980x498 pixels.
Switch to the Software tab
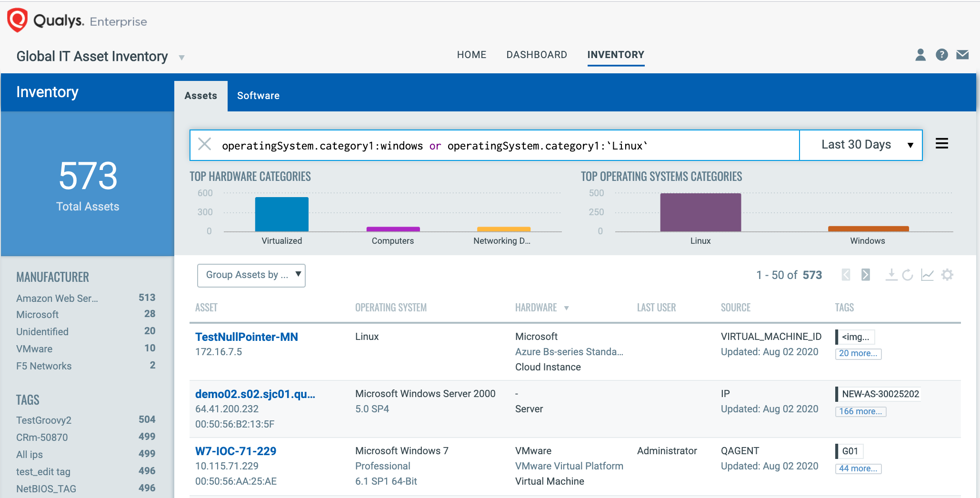coord(258,96)
